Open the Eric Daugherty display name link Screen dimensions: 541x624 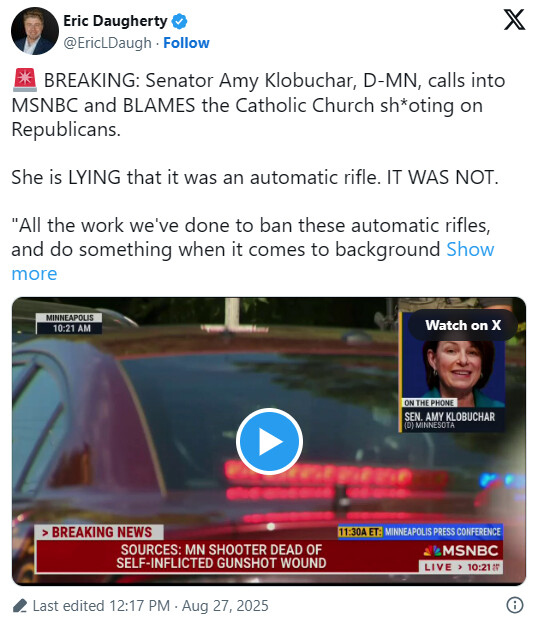point(115,21)
